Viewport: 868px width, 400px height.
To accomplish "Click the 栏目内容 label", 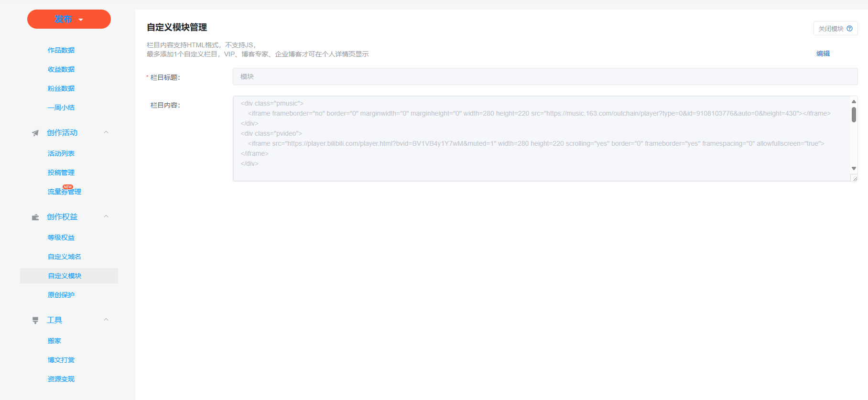I will click(x=165, y=105).
